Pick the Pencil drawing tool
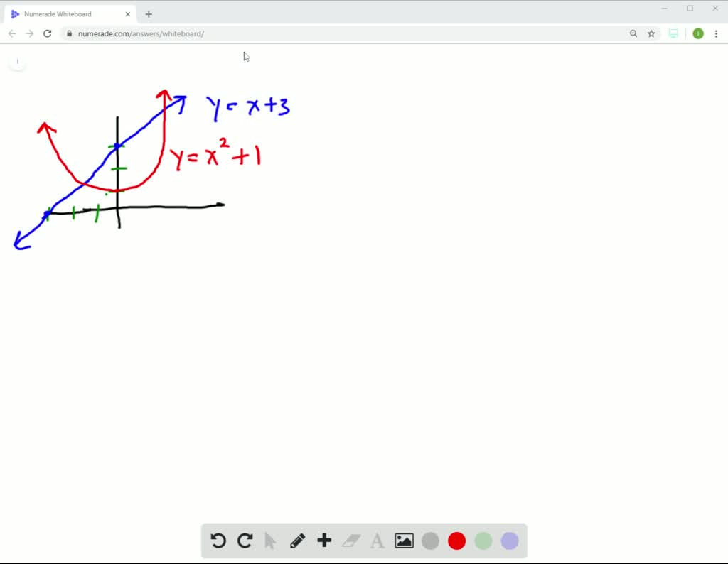Screen dimensions: 728x564 click(297, 541)
